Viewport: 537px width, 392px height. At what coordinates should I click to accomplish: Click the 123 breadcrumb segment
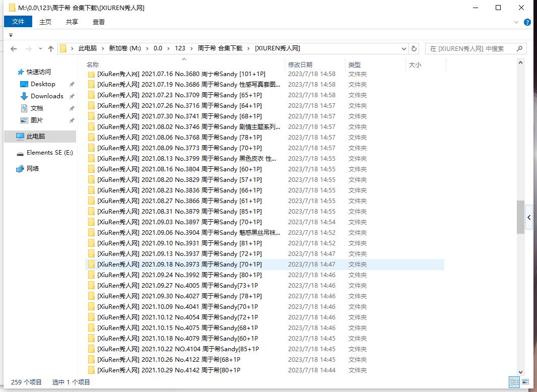(x=180, y=48)
